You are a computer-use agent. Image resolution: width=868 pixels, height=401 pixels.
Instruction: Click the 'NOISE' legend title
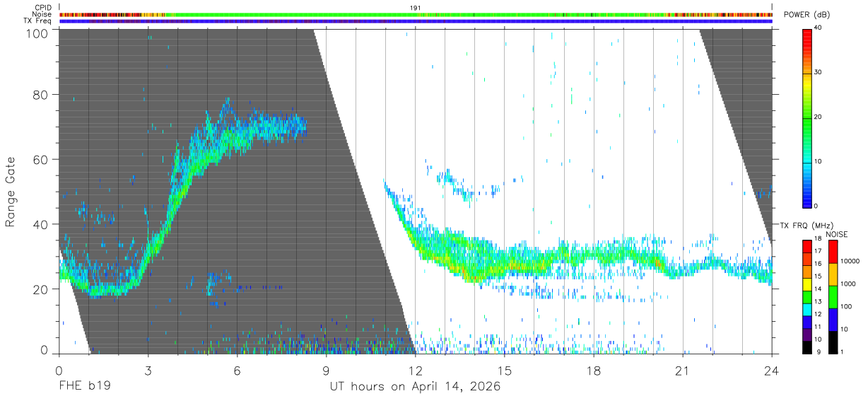click(837, 234)
